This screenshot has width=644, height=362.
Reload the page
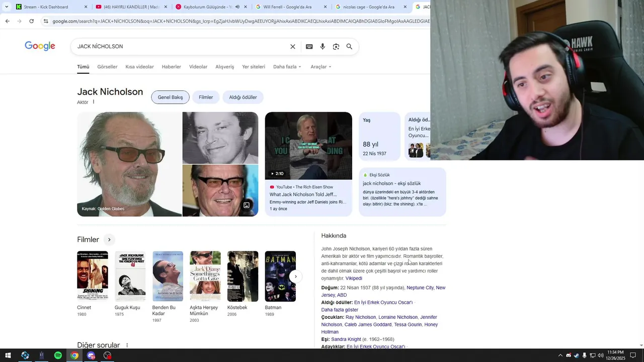tap(31, 21)
